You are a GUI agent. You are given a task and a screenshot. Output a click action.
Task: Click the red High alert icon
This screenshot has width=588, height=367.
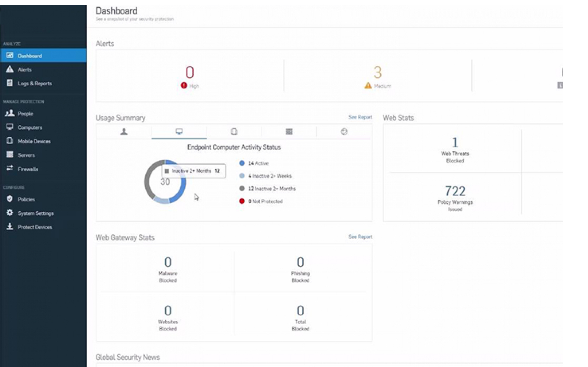tap(184, 85)
